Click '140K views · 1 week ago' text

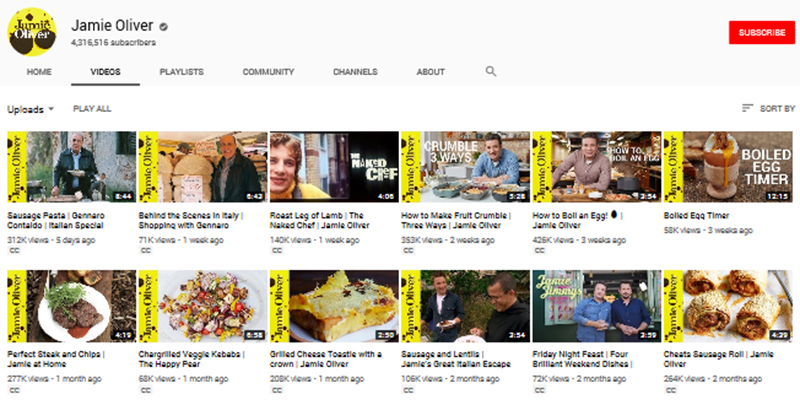coord(315,240)
